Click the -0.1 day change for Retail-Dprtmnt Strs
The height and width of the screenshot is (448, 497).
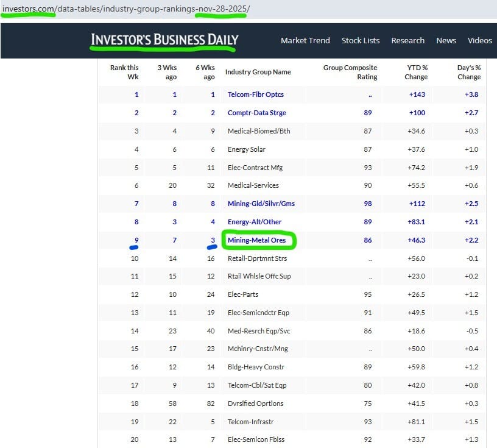[472, 258]
